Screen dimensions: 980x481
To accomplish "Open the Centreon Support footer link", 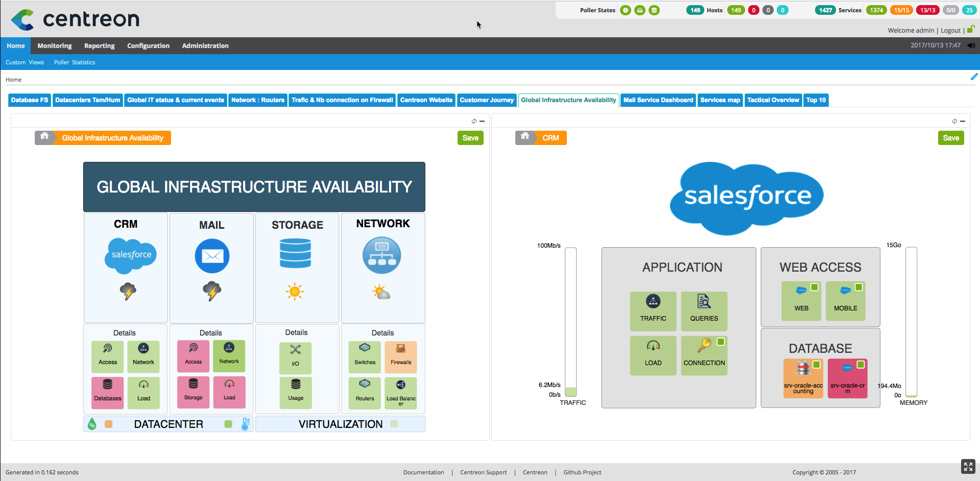I will 483,472.
